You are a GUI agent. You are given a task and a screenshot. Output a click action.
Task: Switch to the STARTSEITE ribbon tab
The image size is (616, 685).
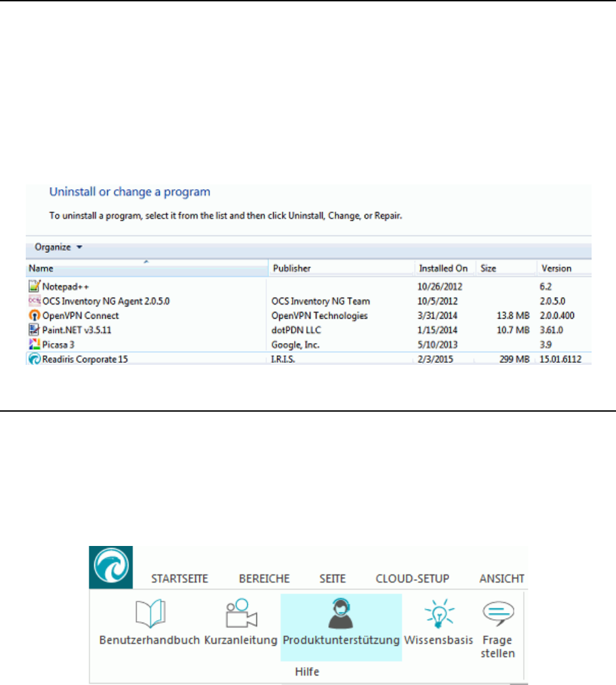[x=180, y=579]
